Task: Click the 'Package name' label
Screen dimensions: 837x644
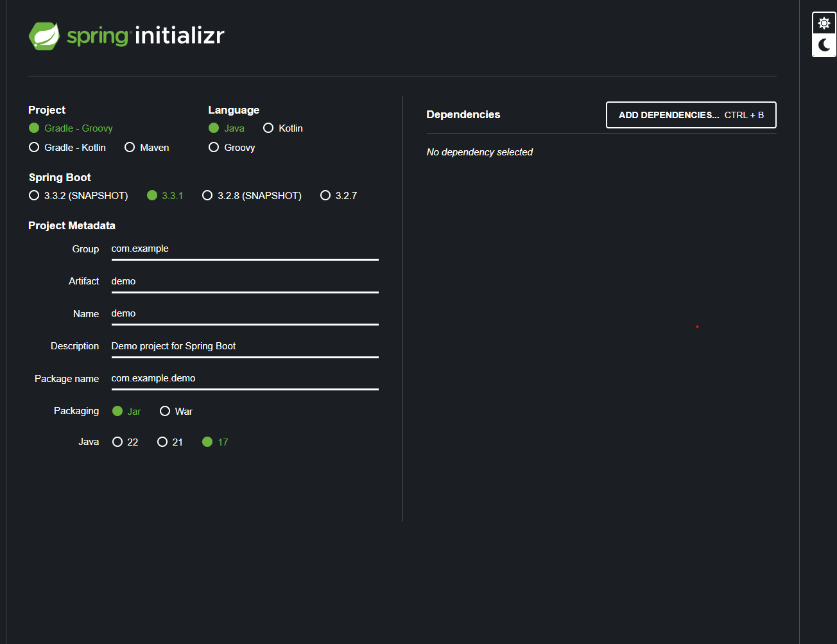Action: tap(67, 379)
